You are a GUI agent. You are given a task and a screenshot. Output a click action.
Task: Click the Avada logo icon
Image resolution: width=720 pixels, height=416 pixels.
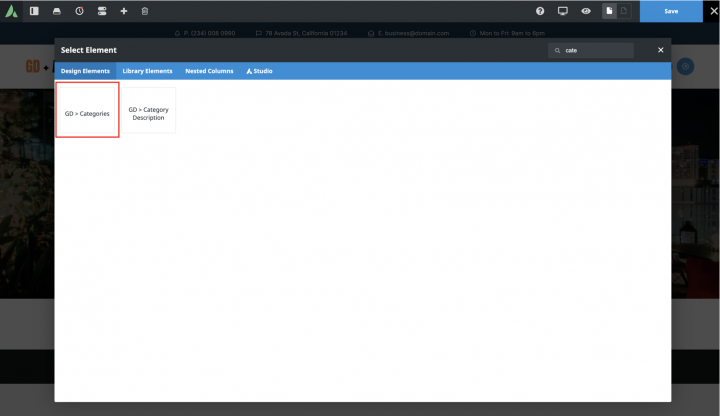point(12,11)
